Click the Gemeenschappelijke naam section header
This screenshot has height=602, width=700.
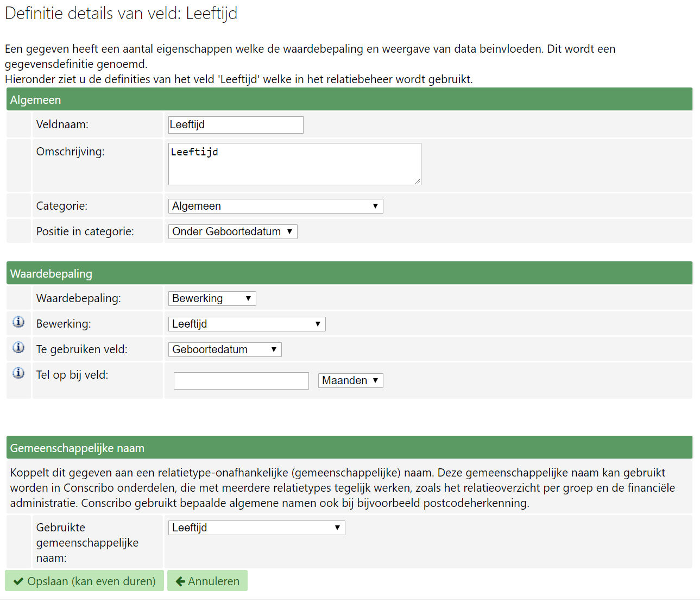[349, 448]
